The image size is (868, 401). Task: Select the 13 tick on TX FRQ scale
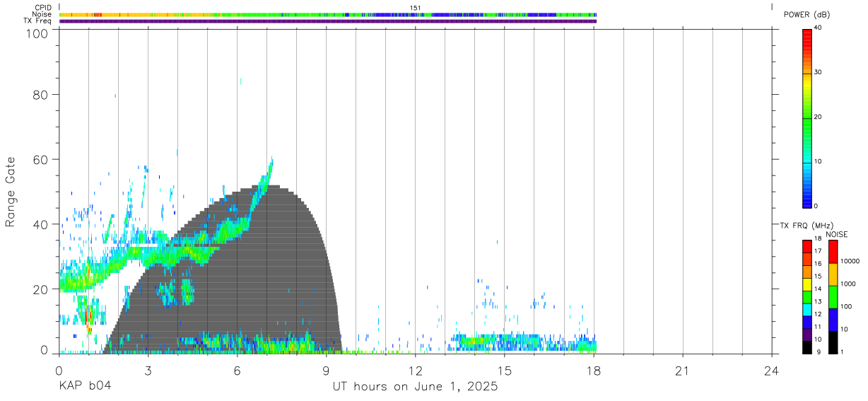(x=819, y=301)
